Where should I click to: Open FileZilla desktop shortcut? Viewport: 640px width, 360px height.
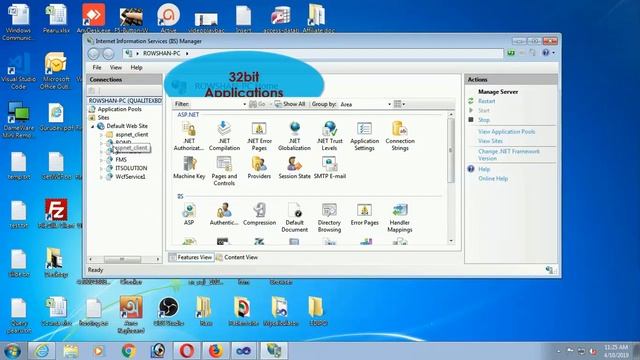(x=56, y=213)
